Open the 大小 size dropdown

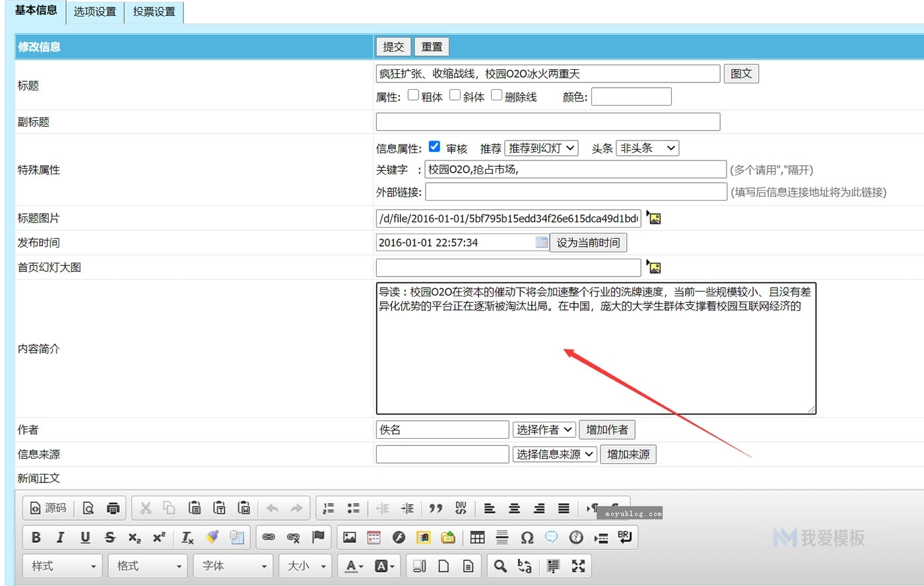pyautogui.click(x=306, y=566)
